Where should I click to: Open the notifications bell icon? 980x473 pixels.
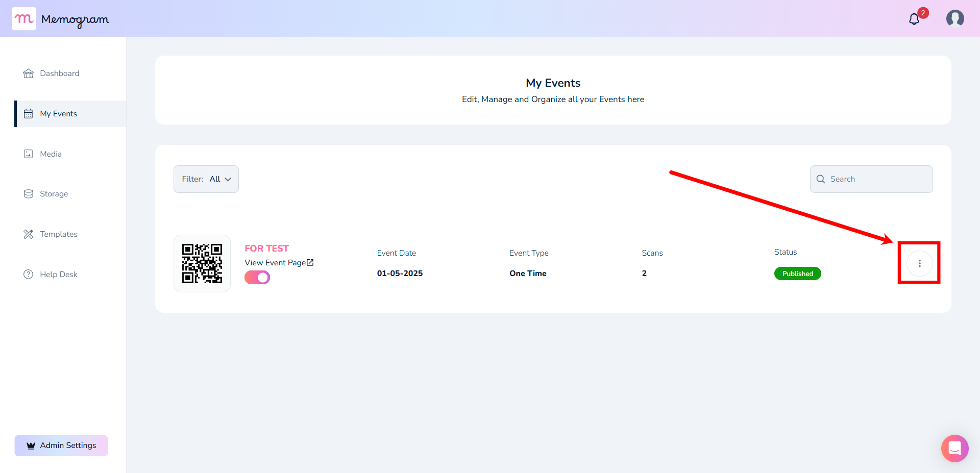(x=914, y=19)
